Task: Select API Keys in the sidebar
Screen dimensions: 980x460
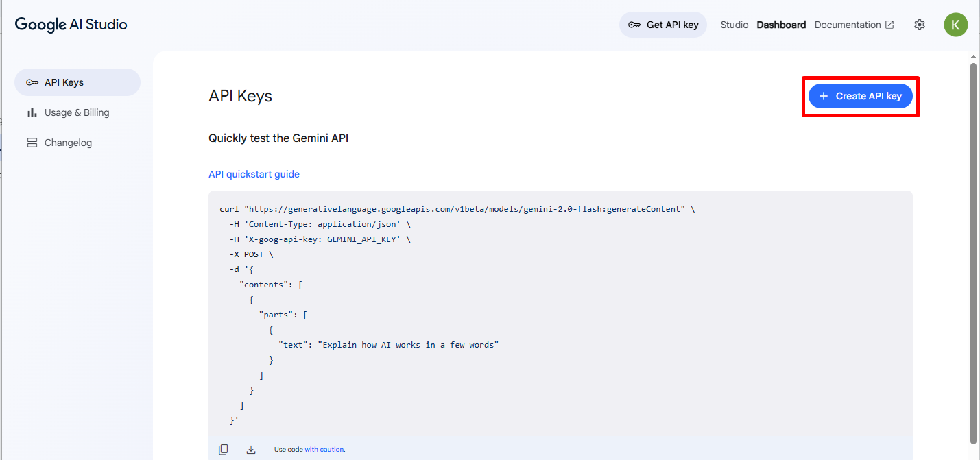Action: (x=77, y=82)
